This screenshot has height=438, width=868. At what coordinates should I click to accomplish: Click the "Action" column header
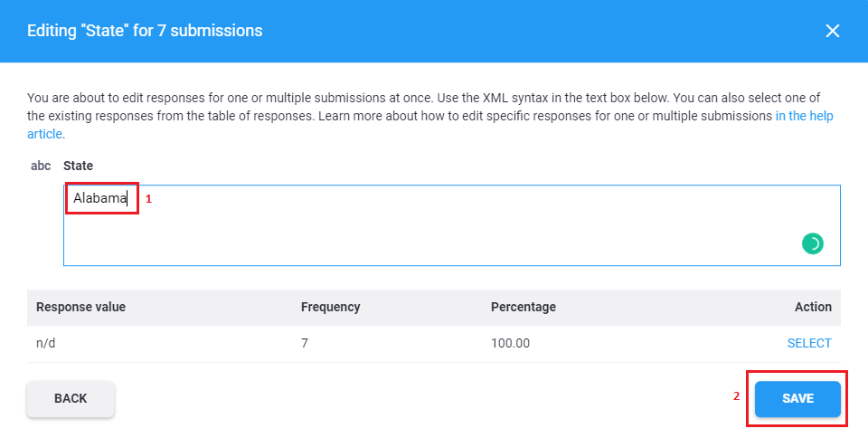(x=813, y=307)
